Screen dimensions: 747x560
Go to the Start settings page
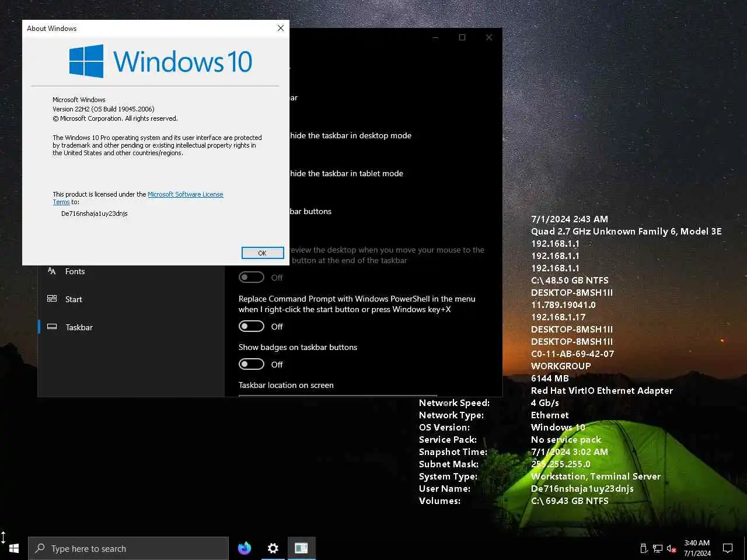click(x=131, y=299)
